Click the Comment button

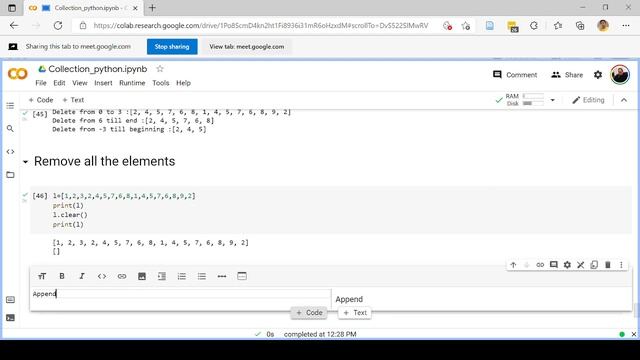515,75
